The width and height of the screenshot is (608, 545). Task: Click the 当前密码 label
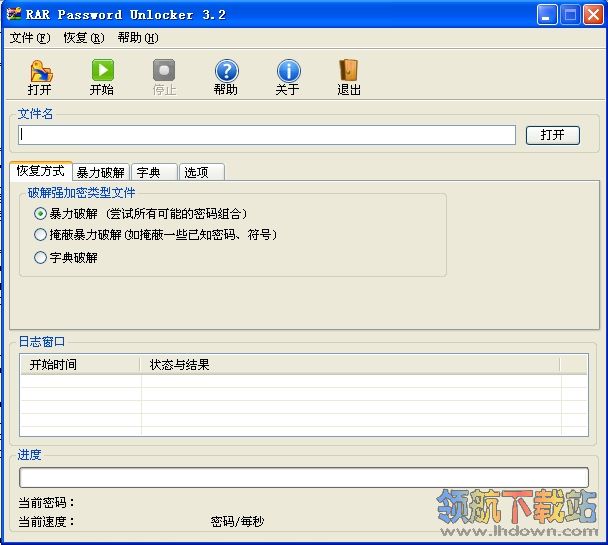coord(47,503)
